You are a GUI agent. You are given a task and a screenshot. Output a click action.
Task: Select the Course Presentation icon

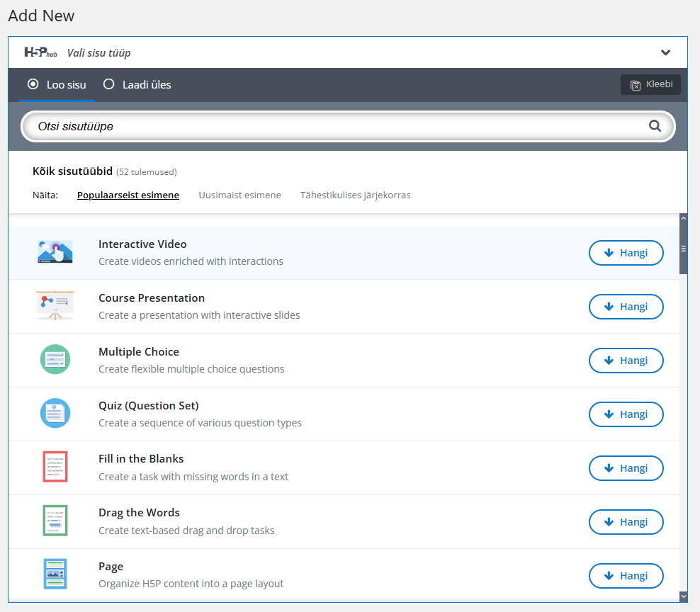(55, 306)
